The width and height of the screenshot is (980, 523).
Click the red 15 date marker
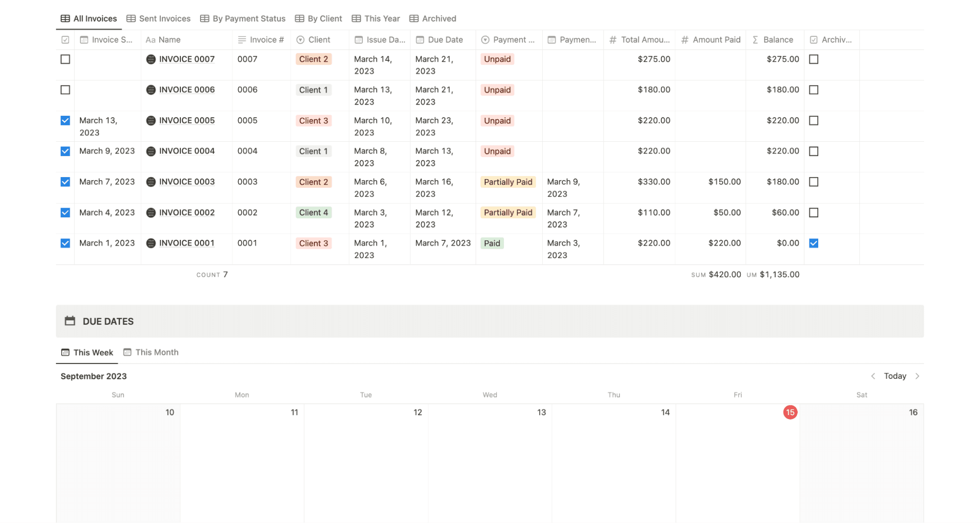pos(789,413)
